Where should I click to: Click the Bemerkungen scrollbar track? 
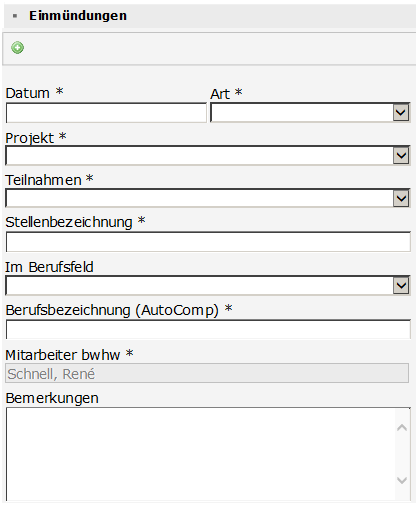click(x=402, y=454)
